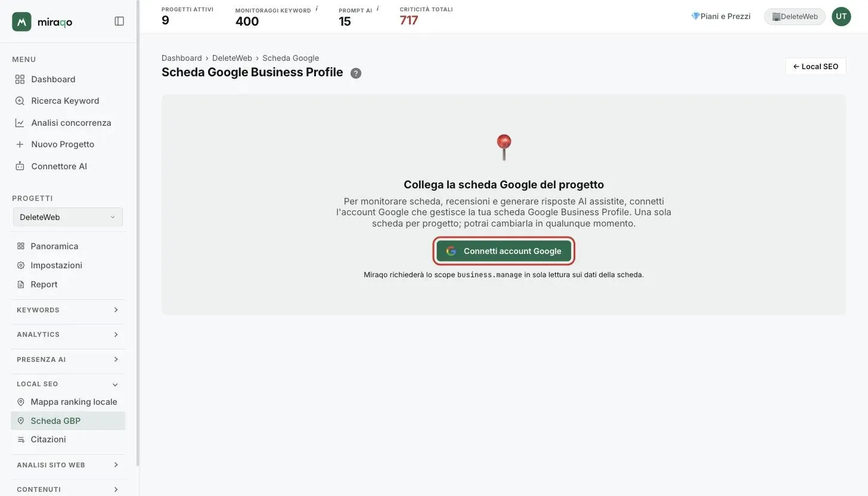868x496 pixels.
Task: Click the Monitoraggi Keyword value 400
Action: (247, 21)
